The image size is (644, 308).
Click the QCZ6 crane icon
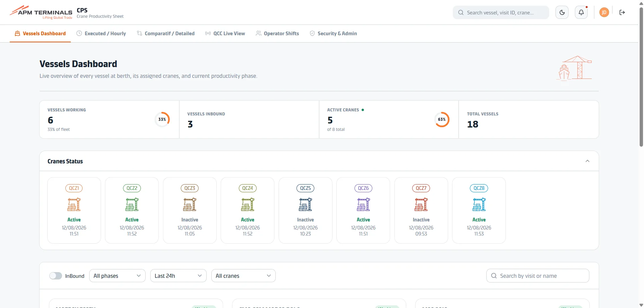tap(363, 204)
